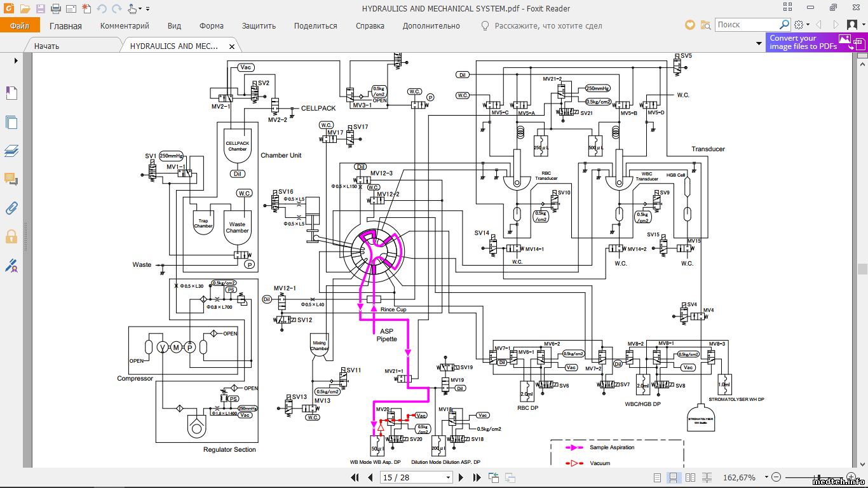Open the Comments panel in sidebar
868x488 pixels.
(11, 180)
